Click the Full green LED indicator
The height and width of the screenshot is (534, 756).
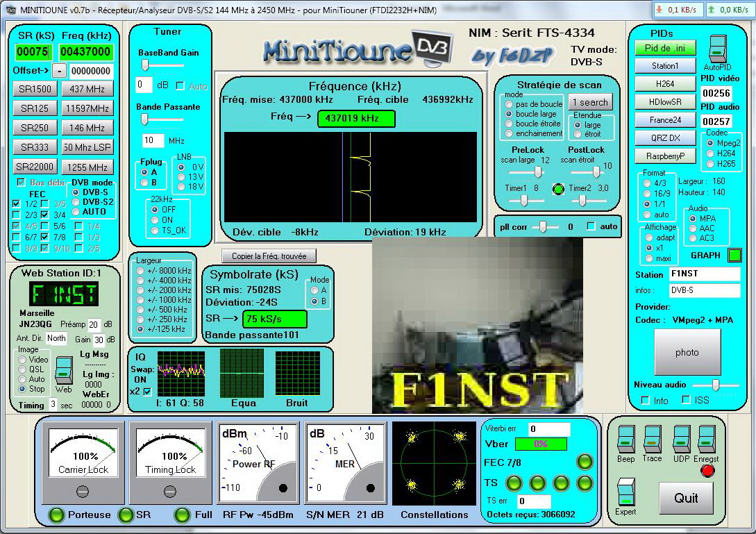pos(182,515)
